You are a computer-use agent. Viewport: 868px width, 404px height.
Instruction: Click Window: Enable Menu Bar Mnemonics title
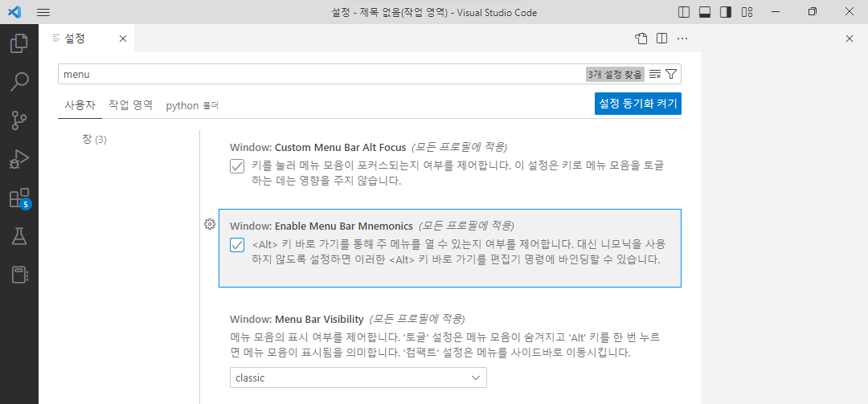[x=321, y=226]
